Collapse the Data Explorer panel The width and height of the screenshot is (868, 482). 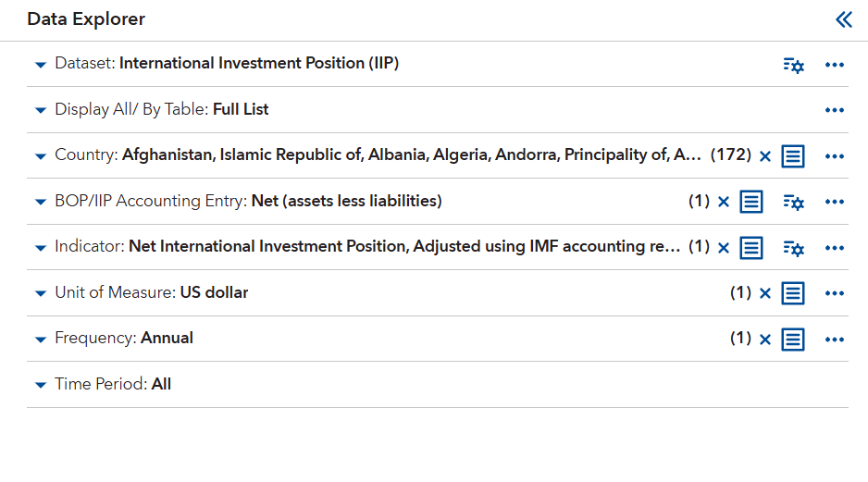pyautogui.click(x=843, y=19)
